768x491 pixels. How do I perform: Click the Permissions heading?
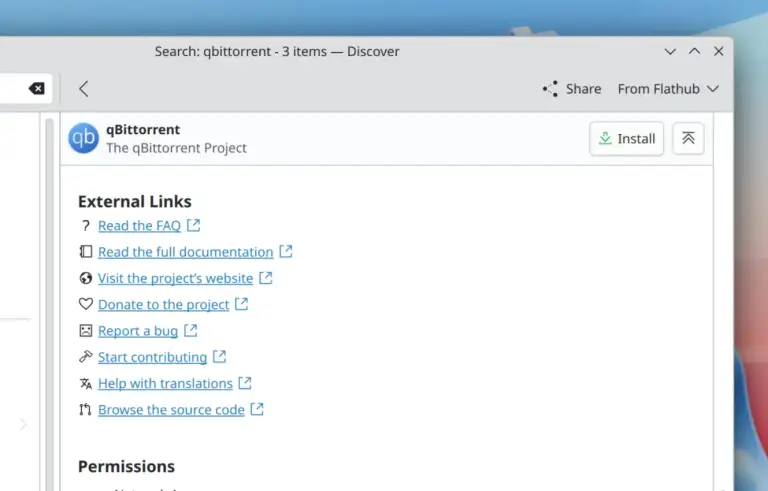(x=126, y=466)
